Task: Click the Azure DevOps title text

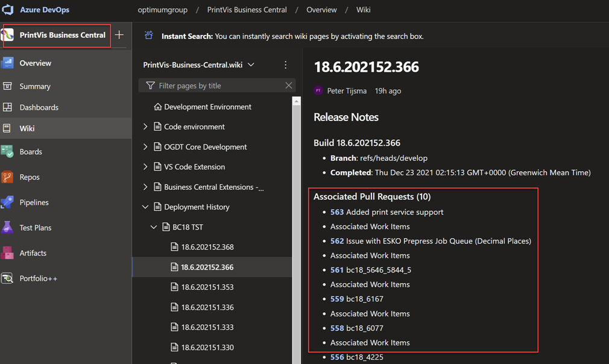Action: point(45,10)
